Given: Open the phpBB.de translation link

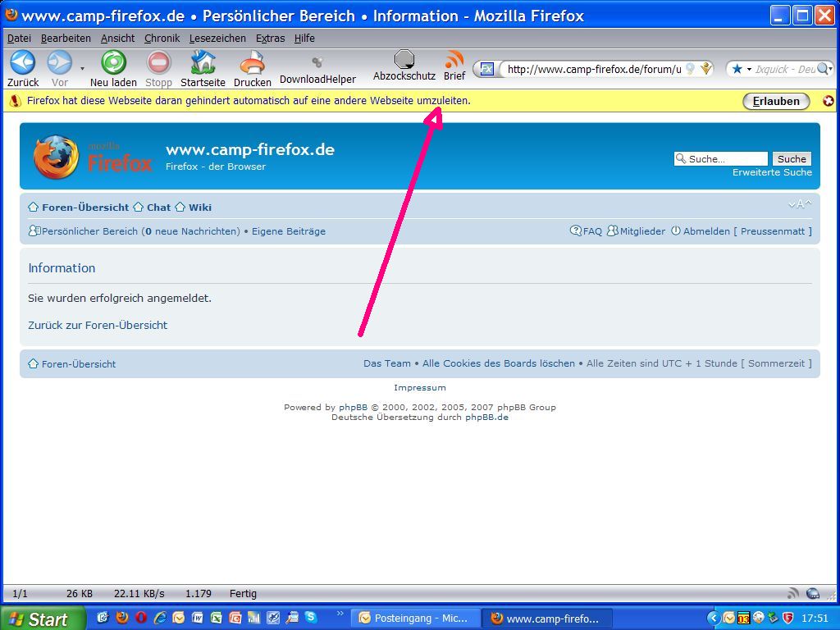Looking at the screenshot, I should coord(486,418).
